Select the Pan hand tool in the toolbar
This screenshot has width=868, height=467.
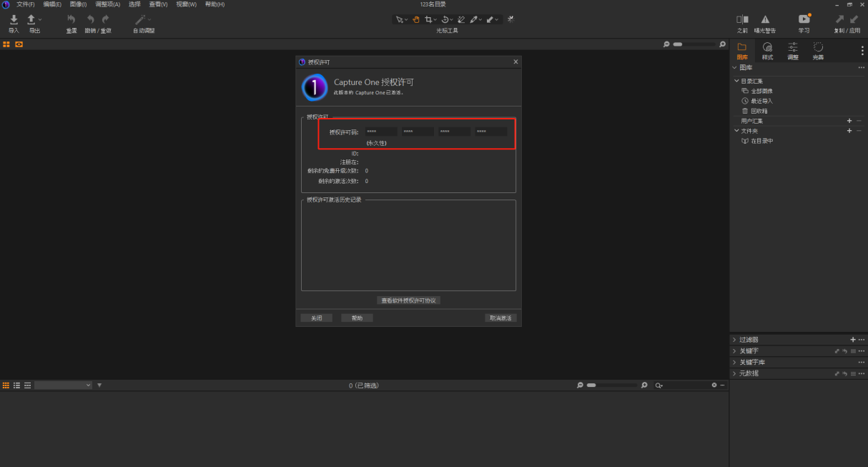pos(416,19)
